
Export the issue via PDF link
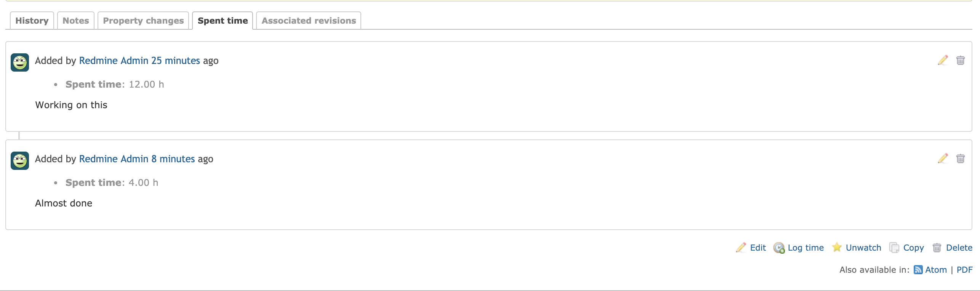tap(964, 270)
